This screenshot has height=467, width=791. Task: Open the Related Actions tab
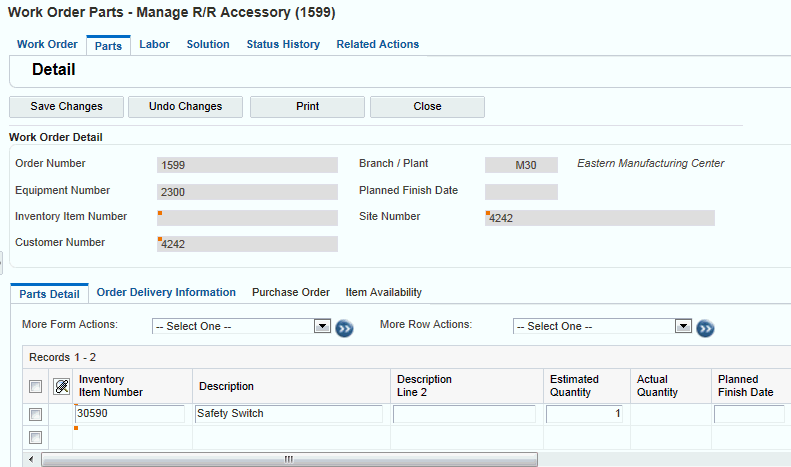377,44
